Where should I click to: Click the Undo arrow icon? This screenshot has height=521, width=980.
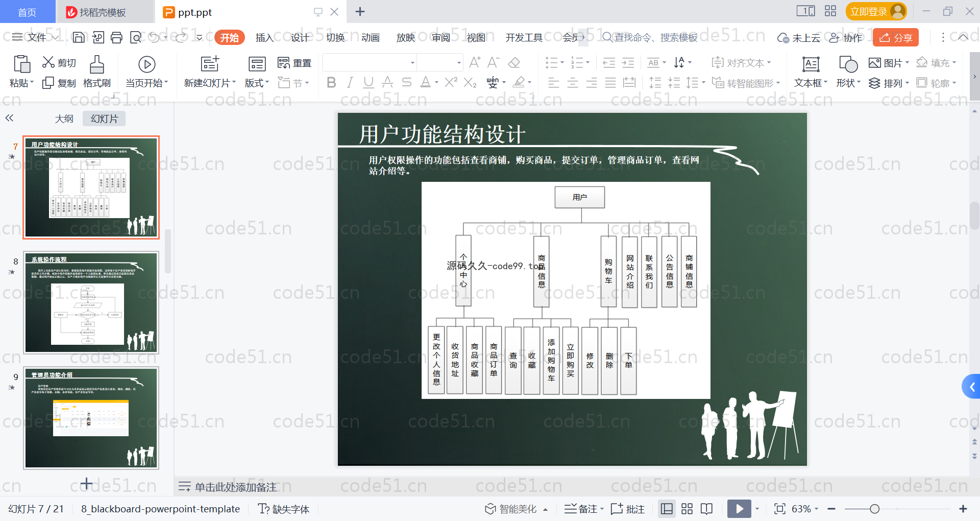(155, 37)
